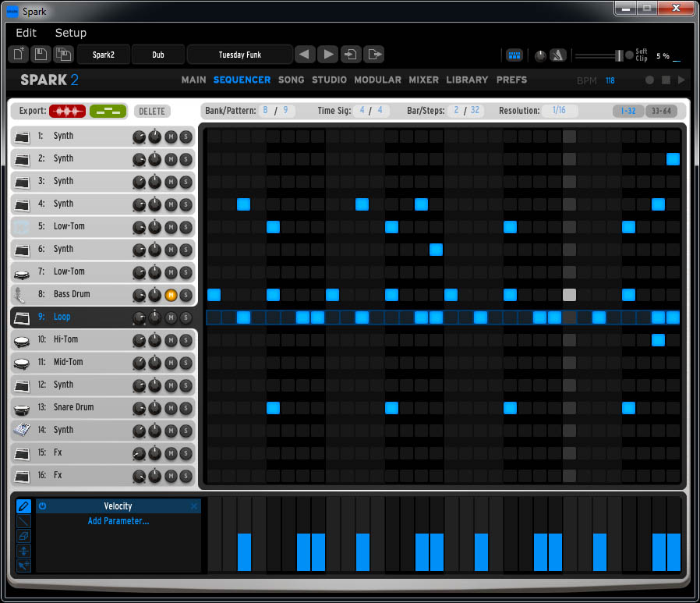Export pattern as MIDI

108,111
